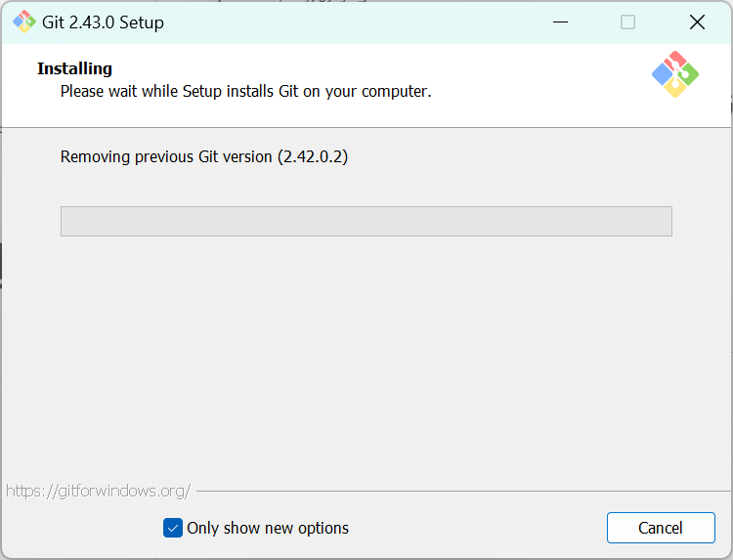Click the 'Removing previous Git version (2.42.0.2)' text
This screenshot has height=560, width=733.
[x=204, y=156]
